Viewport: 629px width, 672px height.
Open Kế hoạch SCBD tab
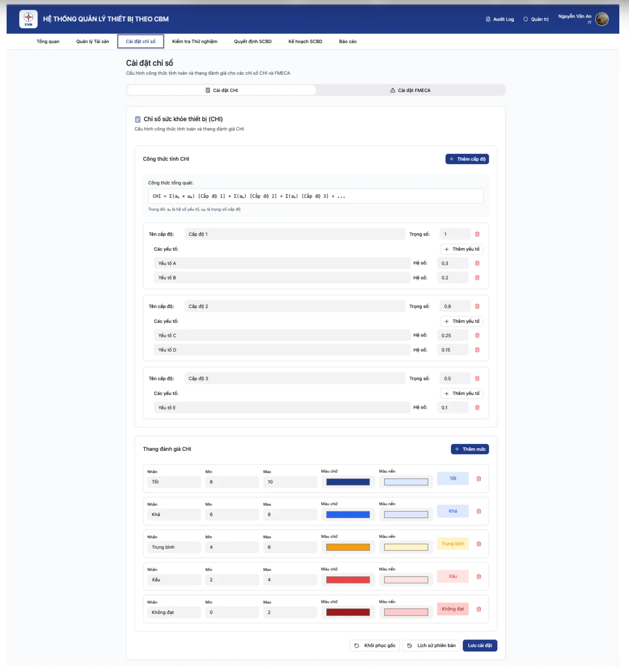(x=305, y=41)
